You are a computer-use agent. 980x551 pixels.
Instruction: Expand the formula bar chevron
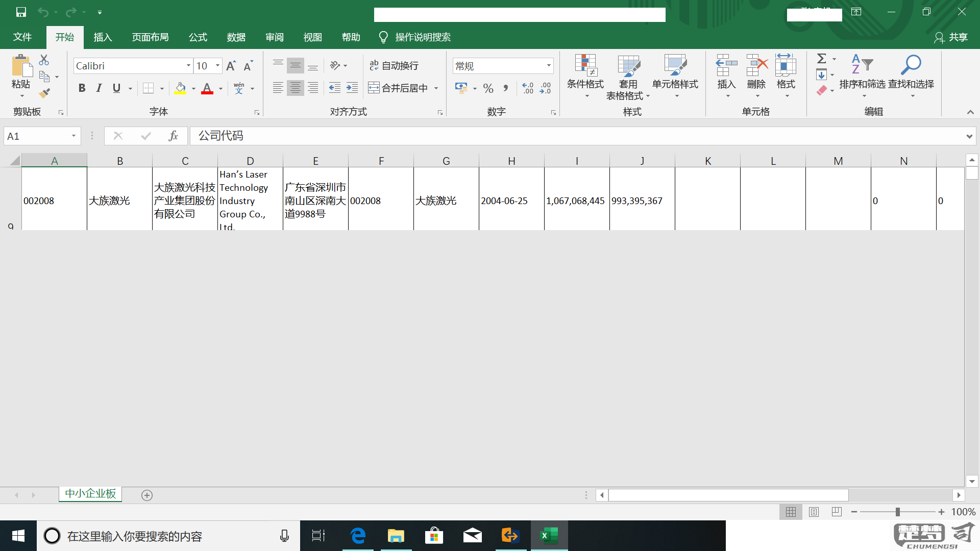969,136
